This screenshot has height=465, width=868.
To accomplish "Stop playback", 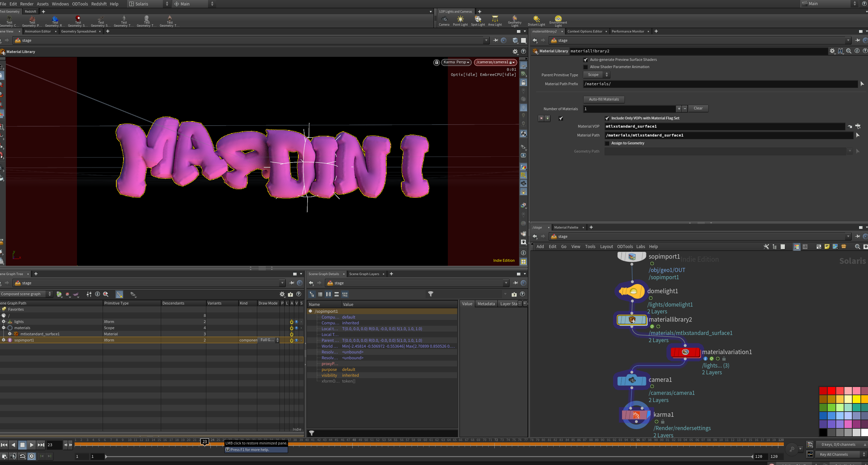I will (x=23, y=445).
